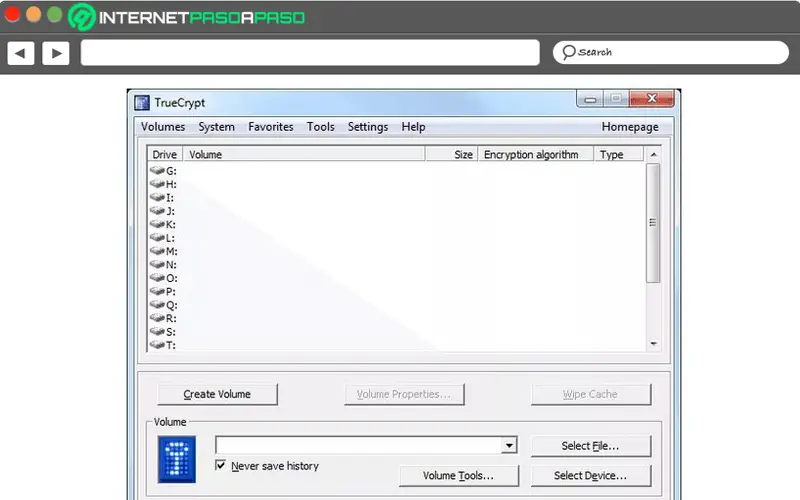Click the Encryption algorithm column header
The width and height of the screenshot is (800, 500).
[x=536, y=154]
